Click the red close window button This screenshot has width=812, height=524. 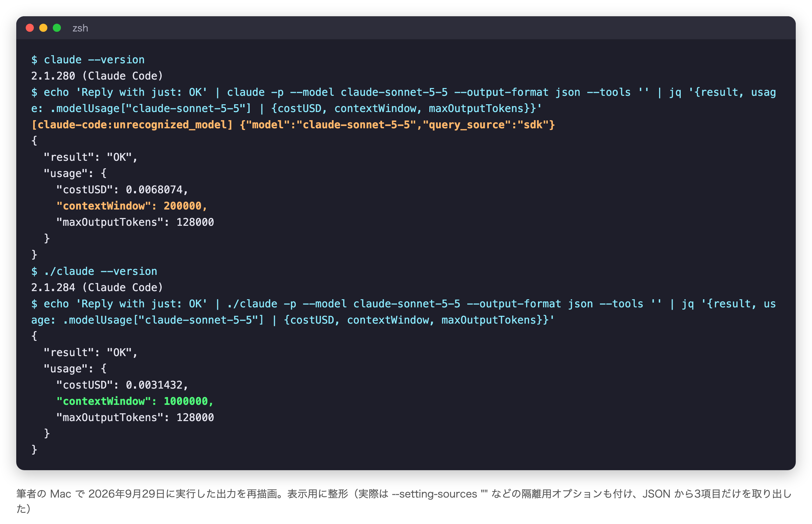click(x=29, y=28)
